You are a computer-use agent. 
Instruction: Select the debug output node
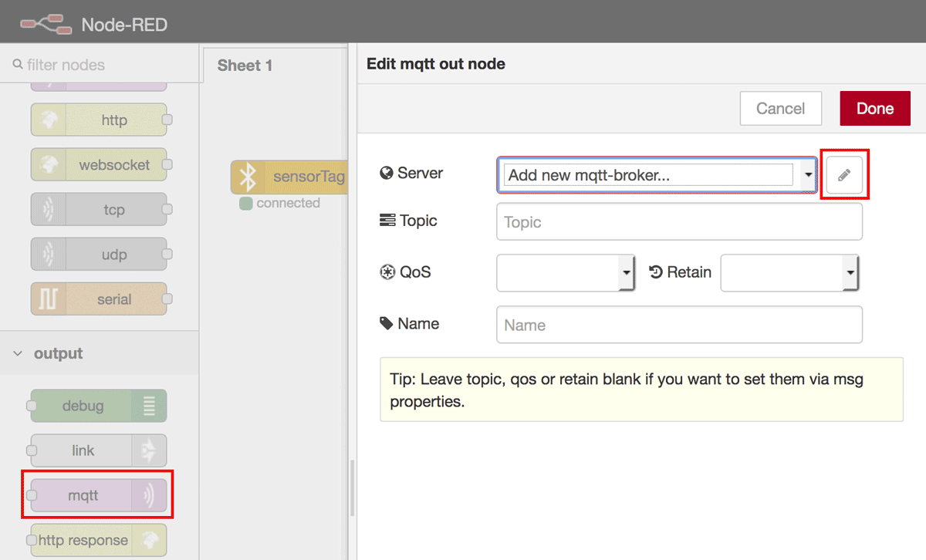pyautogui.click(x=99, y=406)
